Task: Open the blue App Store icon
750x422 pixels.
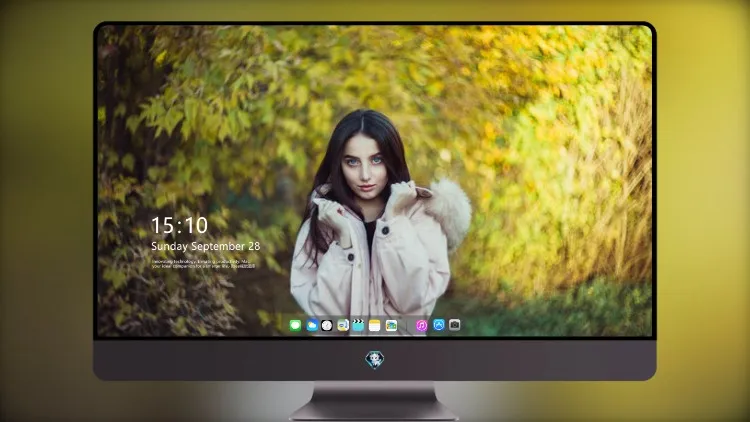Action: coord(439,325)
